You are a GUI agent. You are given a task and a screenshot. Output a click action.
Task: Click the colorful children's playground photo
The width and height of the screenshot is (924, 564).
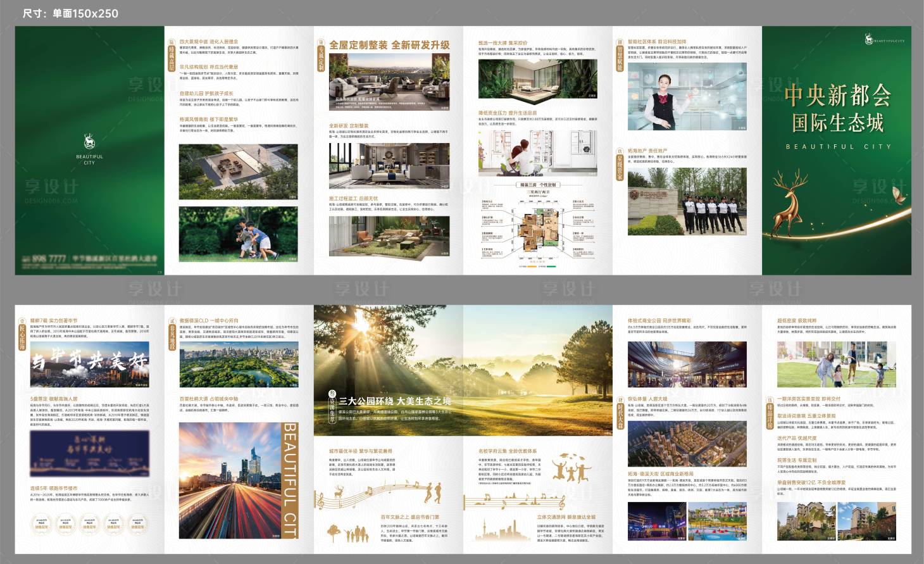(717, 522)
